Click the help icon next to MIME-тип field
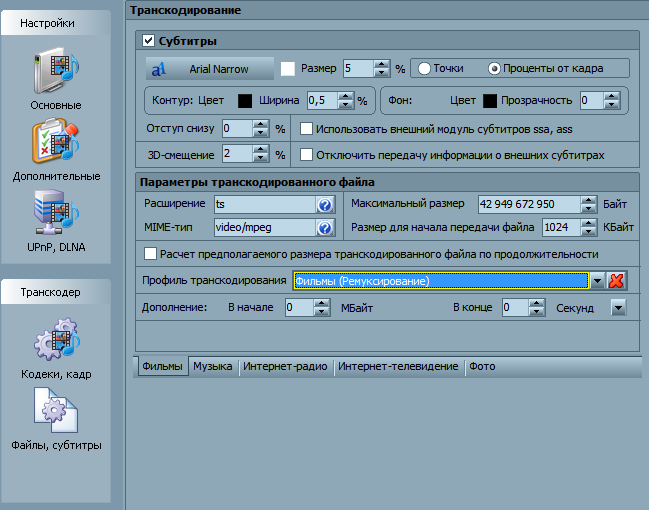Viewport: 649px width, 510px height. click(324, 228)
